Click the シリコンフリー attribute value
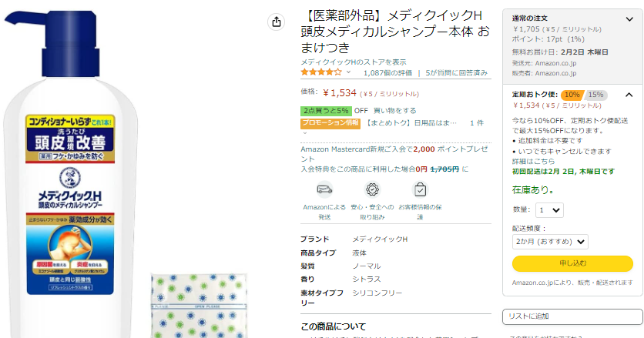The image size is (644, 338). [x=377, y=293]
